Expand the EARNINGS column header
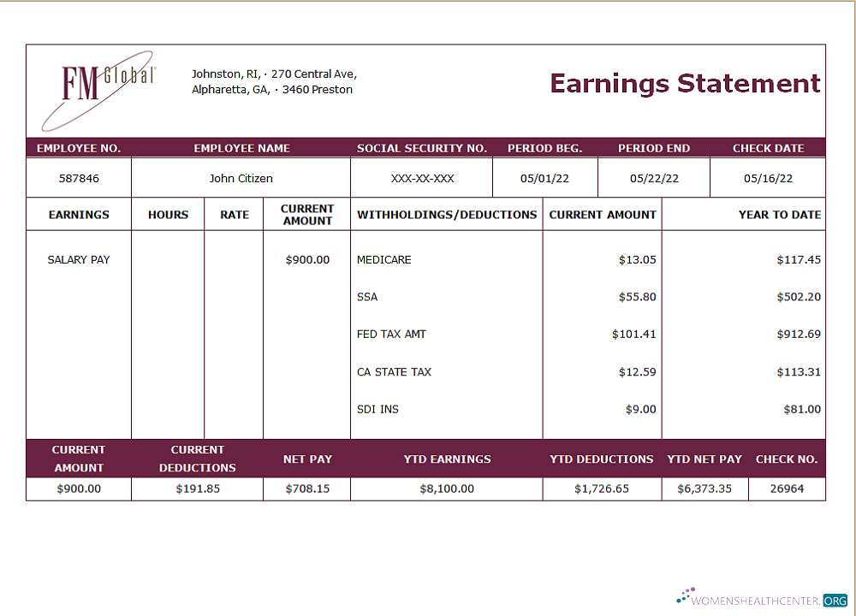Viewport: 856px width, 616px height. [x=78, y=215]
